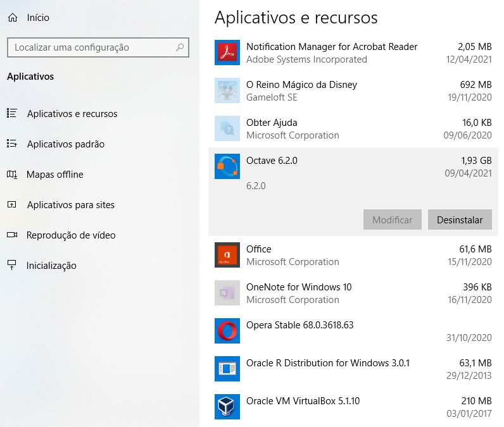Image resolution: width=504 pixels, height=427 pixels.
Task: Click the Adobe Systems Incorporated publisher text
Action: [x=306, y=59]
